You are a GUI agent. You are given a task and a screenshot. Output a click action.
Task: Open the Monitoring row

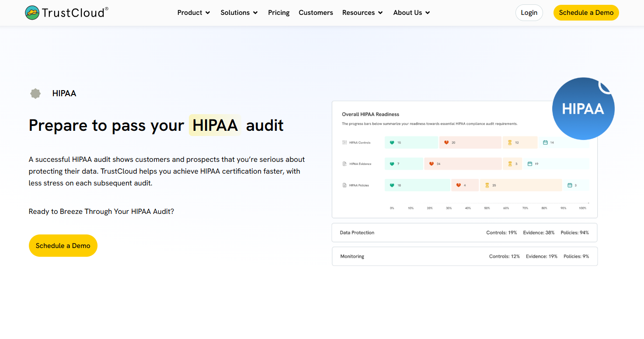click(x=464, y=256)
